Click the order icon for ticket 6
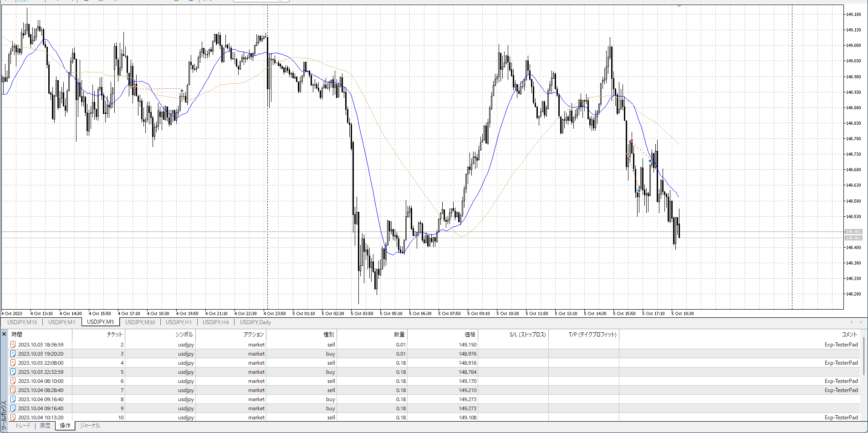868x433 pixels. click(x=13, y=381)
